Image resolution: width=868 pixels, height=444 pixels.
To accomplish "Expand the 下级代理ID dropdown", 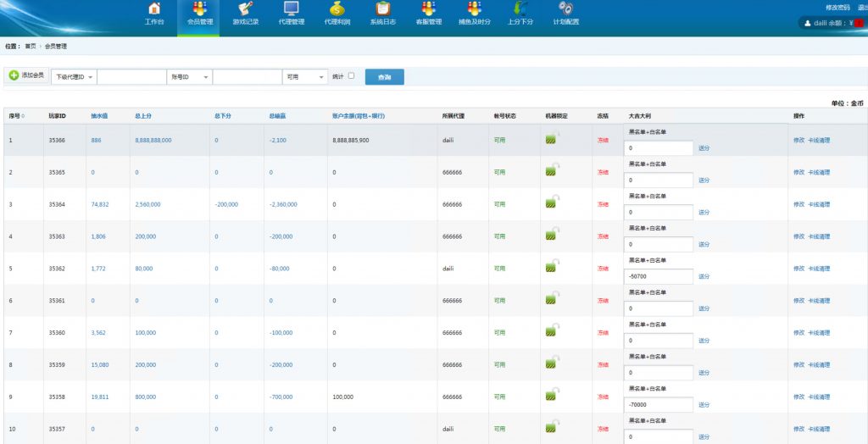I will [x=74, y=77].
